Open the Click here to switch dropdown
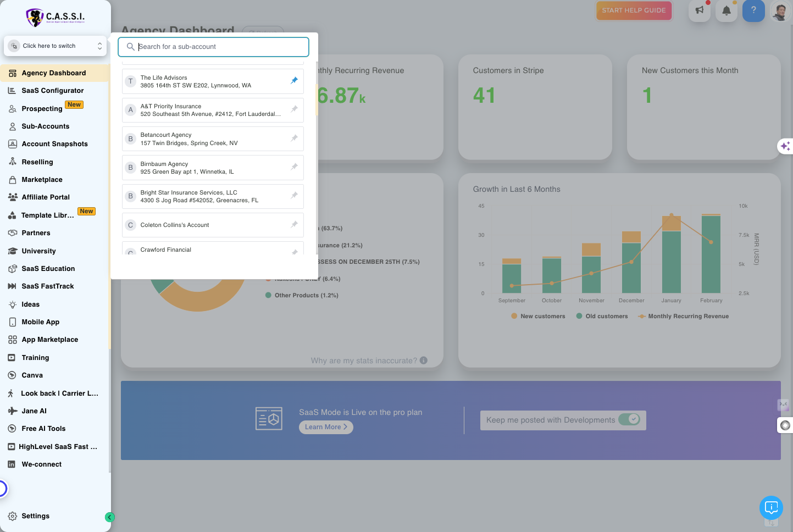The height and width of the screenshot is (532, 793). (x=56, y=46)
